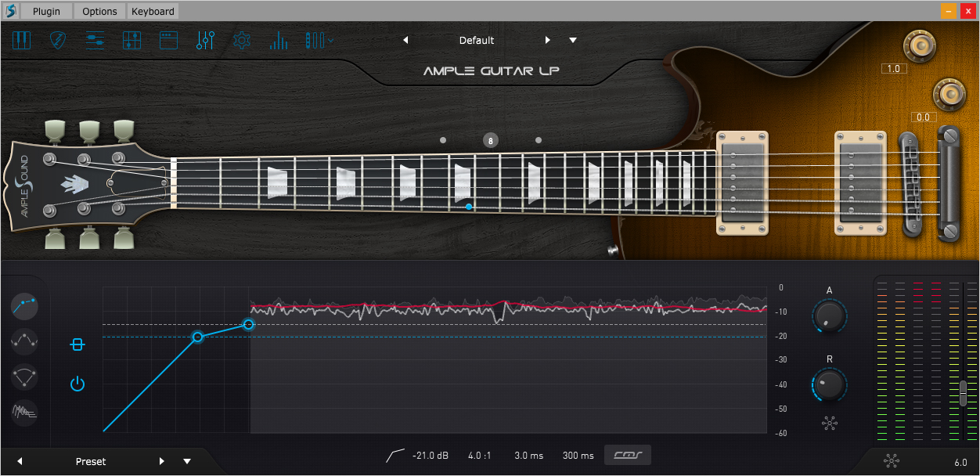Image resolution: width=980 pixels, height=476 pixels.
Task: Click the A attack knob
Action: [x=830, y=316]
